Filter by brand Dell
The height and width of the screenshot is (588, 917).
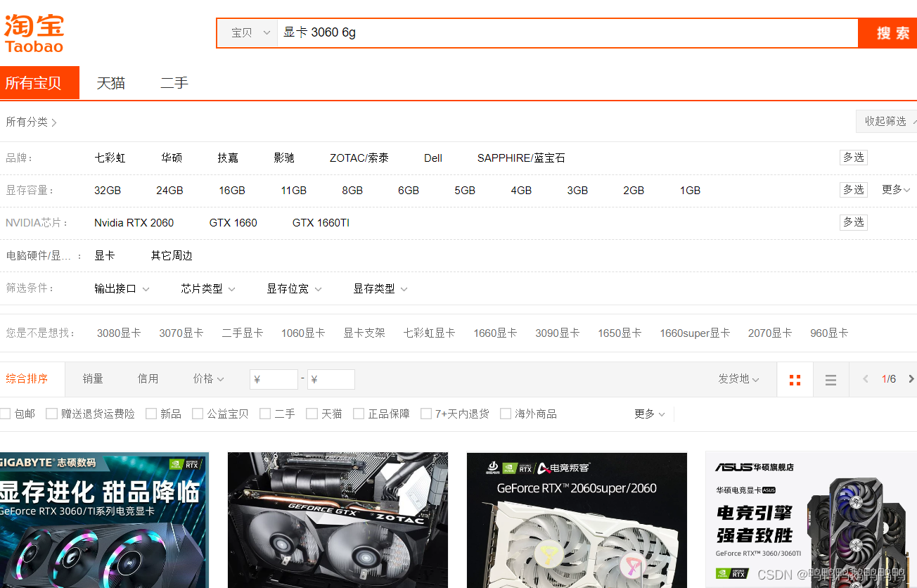click(433, 158)
